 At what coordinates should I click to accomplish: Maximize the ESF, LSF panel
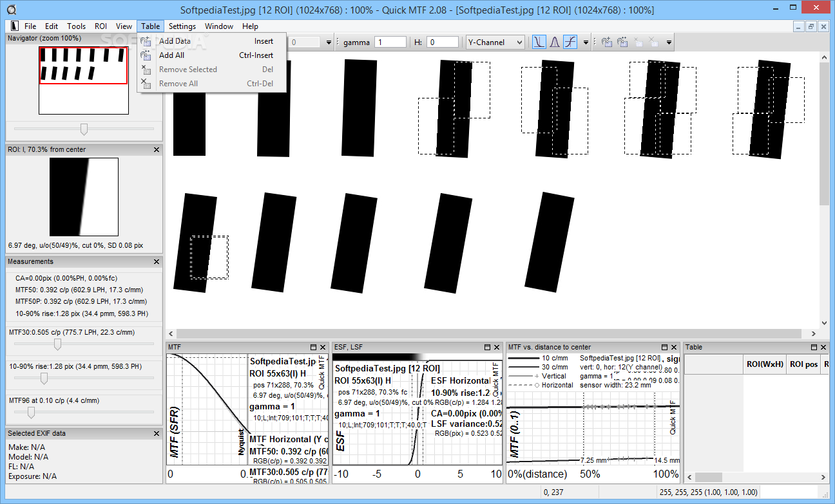pyautogui.click(x=486, y=347)
